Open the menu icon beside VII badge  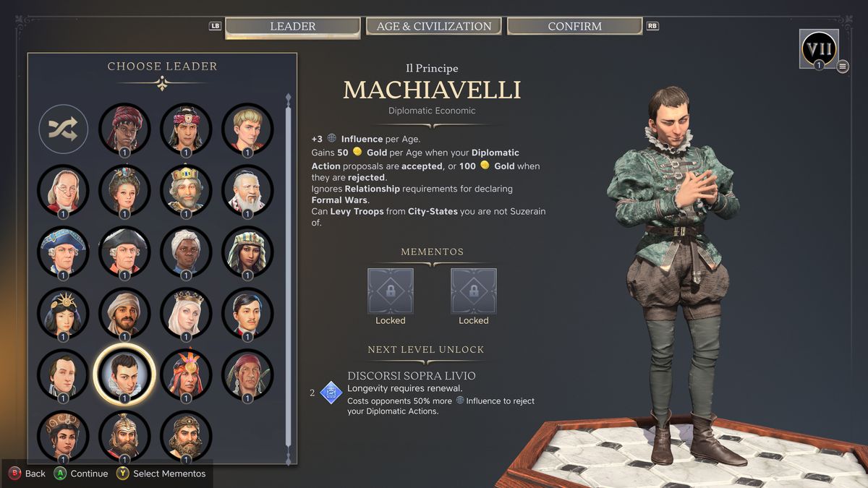coord(843,67)
